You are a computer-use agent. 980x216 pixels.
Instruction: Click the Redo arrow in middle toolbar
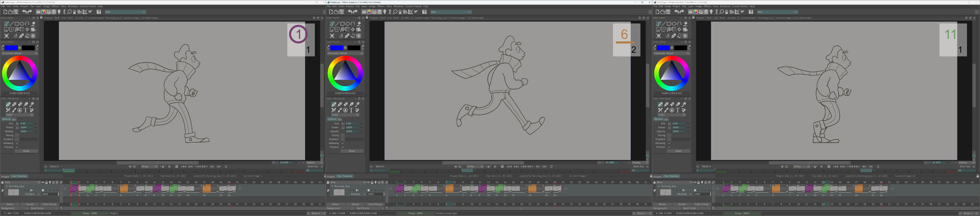click(355, 12)
